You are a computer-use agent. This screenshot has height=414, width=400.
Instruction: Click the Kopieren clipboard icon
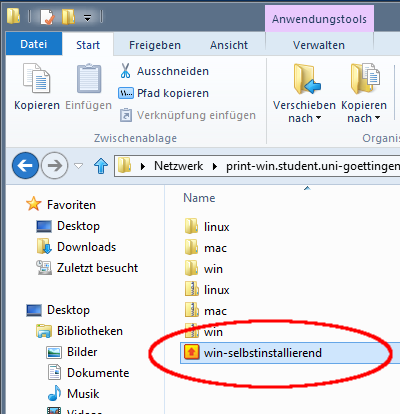pos(36,79)
